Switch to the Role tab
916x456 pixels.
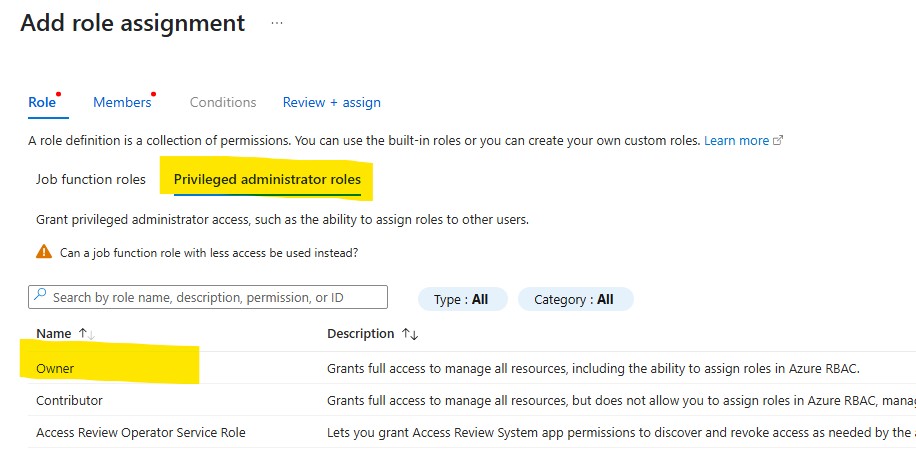(x=42, y=102)
